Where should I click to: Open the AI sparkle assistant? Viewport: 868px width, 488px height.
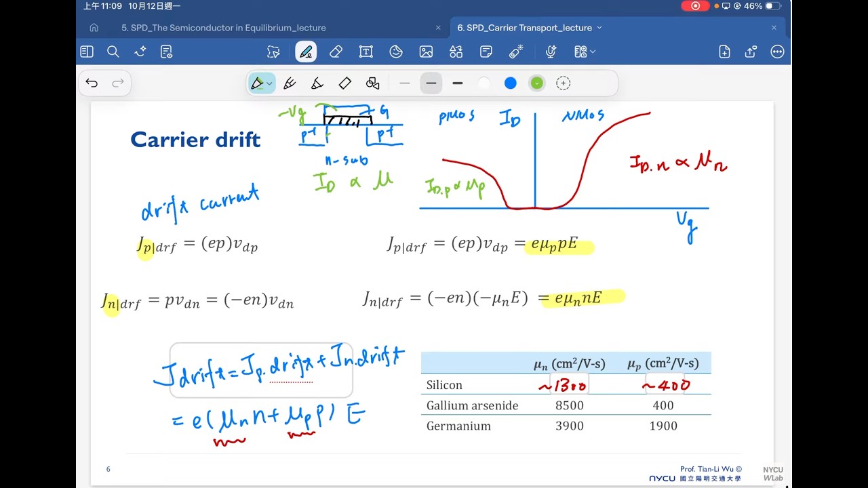(140, 52)
